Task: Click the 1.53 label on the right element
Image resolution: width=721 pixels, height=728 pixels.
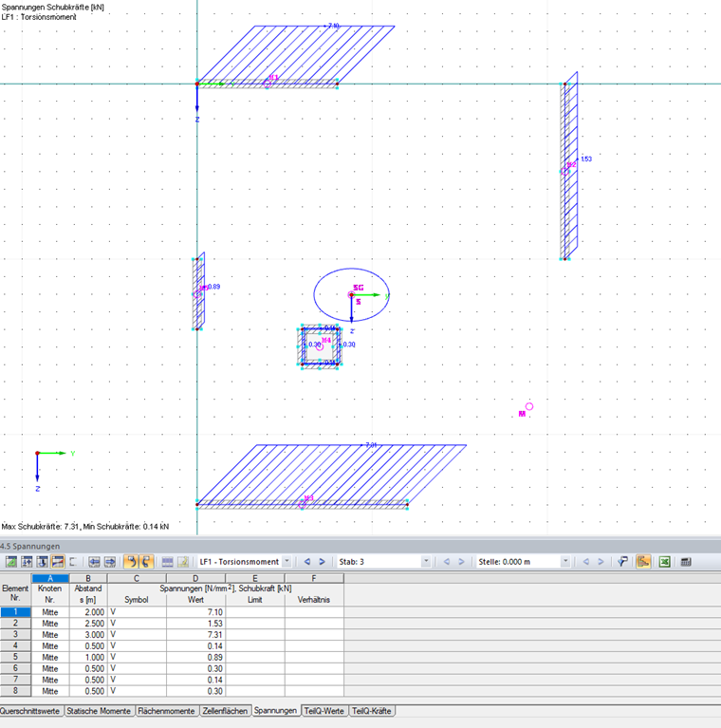Action: [586, 159]
